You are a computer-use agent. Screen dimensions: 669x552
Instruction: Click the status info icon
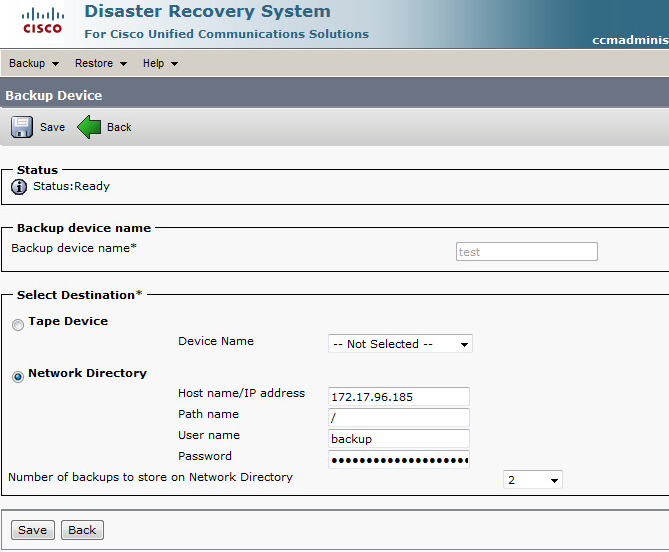coord(19,187)
